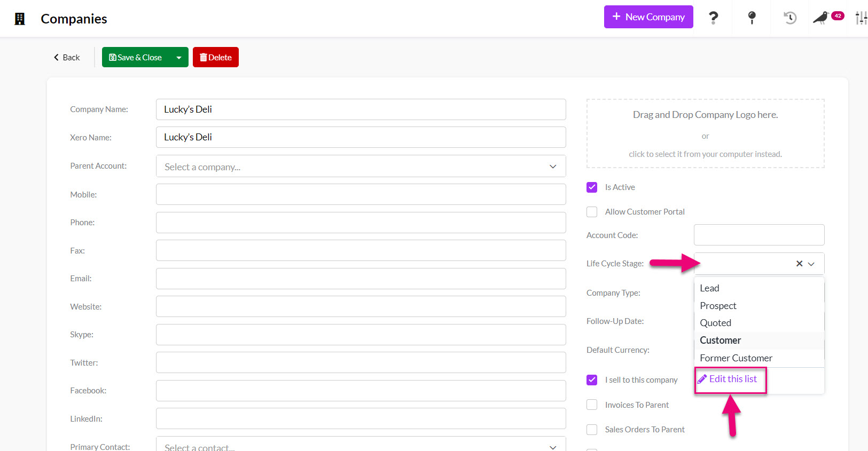Open the recent history clock icon

tap(790, 18)
